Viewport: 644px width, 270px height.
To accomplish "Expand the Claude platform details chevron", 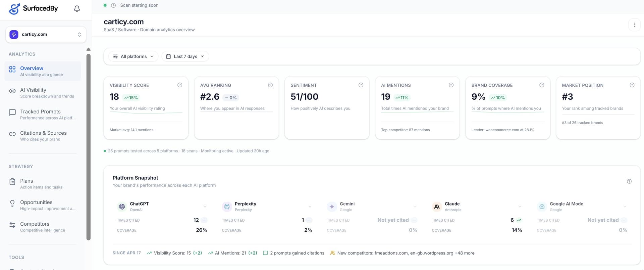I will 520,207.
